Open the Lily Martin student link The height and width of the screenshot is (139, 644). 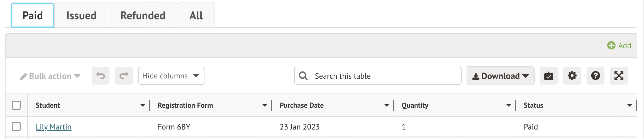53,127
